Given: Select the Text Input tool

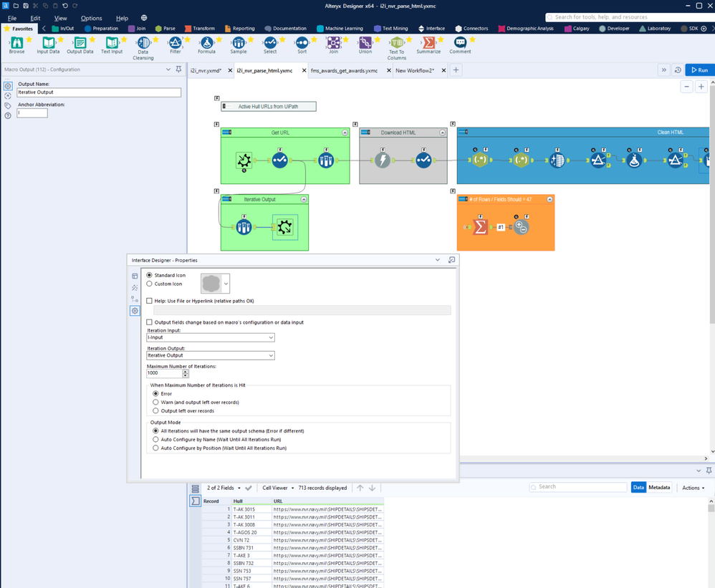Looking at the screenshot, I should tap(112, 44).
